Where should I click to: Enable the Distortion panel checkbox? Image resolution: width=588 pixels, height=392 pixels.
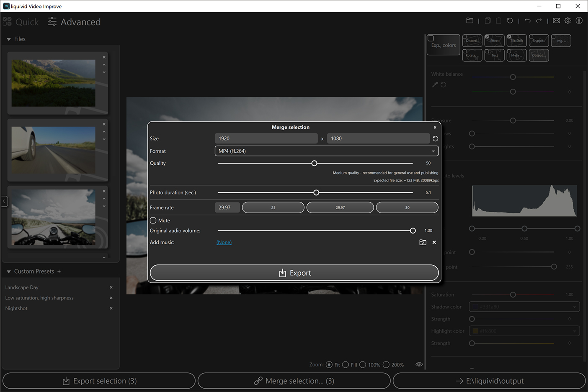(x=465, y=37)
